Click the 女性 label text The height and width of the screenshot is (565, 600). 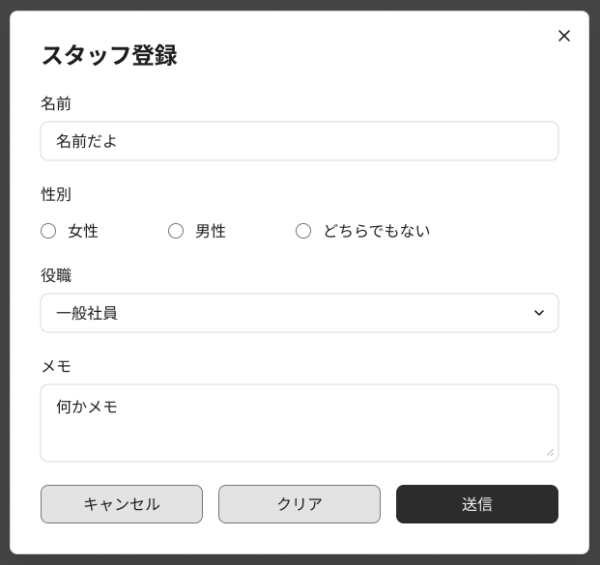click(83, 231)
